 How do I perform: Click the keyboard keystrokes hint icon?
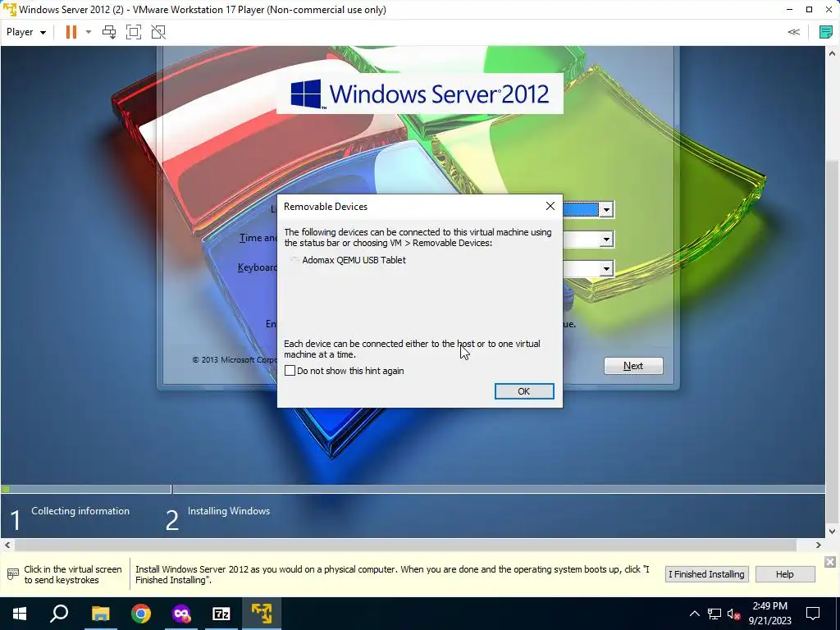click(13, 574)
